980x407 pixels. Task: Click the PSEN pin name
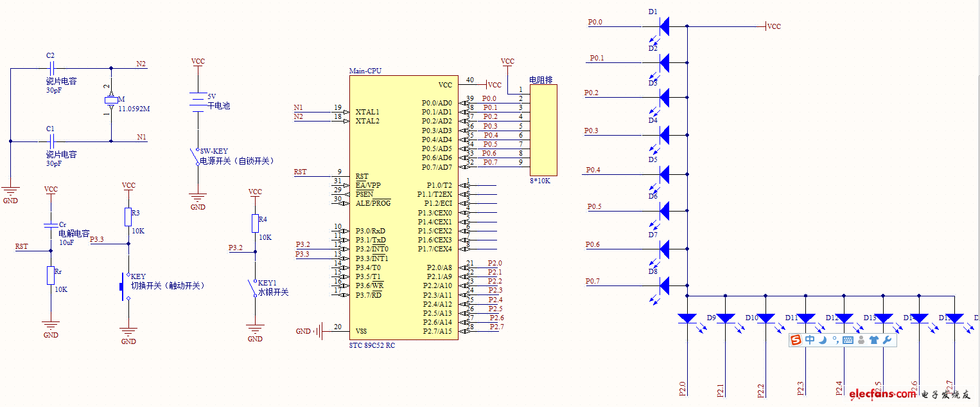coord(364,194)
